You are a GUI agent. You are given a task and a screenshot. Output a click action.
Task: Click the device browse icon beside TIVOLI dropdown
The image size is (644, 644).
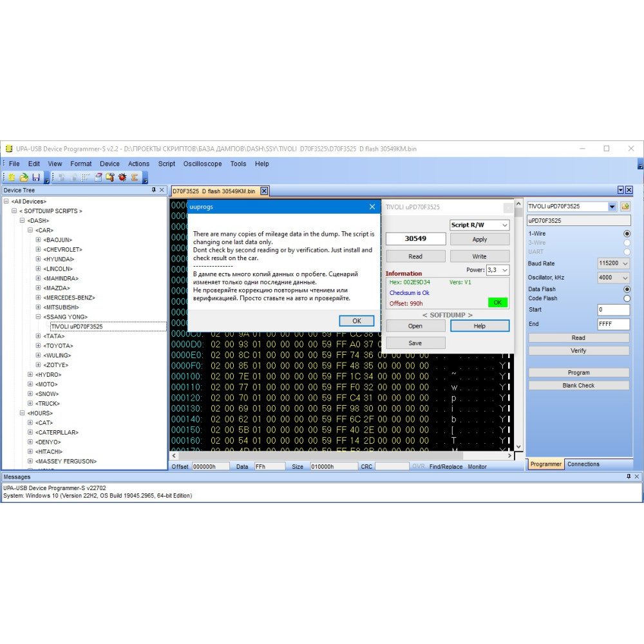(x=625, y=206)
